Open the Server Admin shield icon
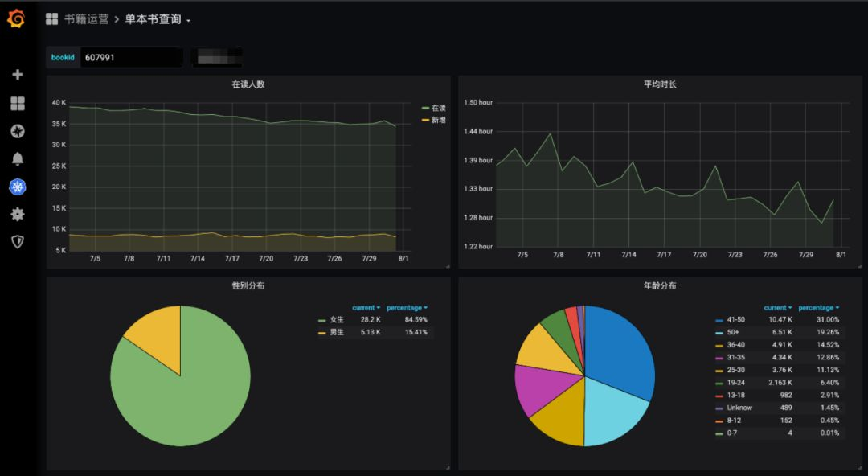 click(18, 241)
